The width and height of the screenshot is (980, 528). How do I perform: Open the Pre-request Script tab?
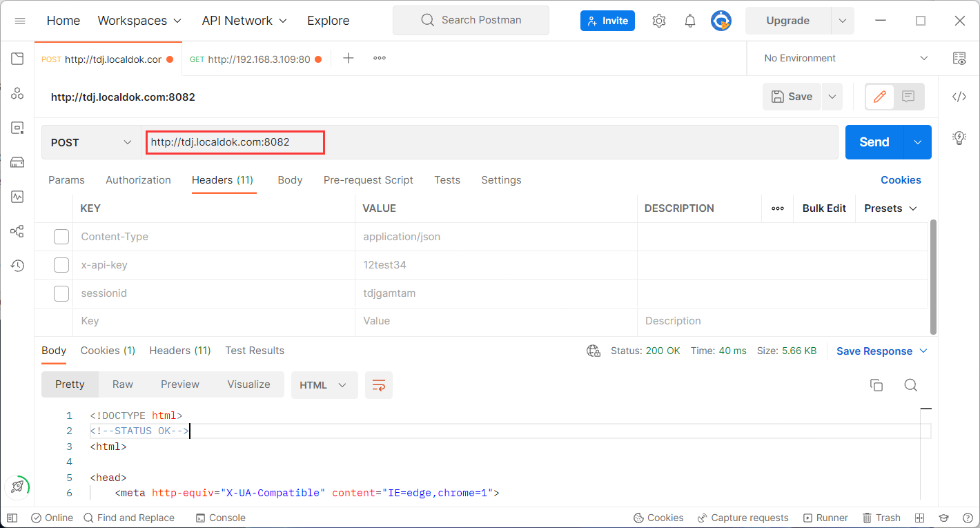point(369,180)
